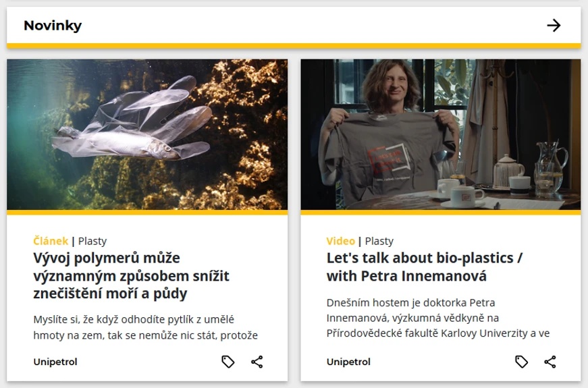Click the Plasty tag on the video card
This screenshot has height=388, width=588.
pyautogui.click(x=379, y=241)
